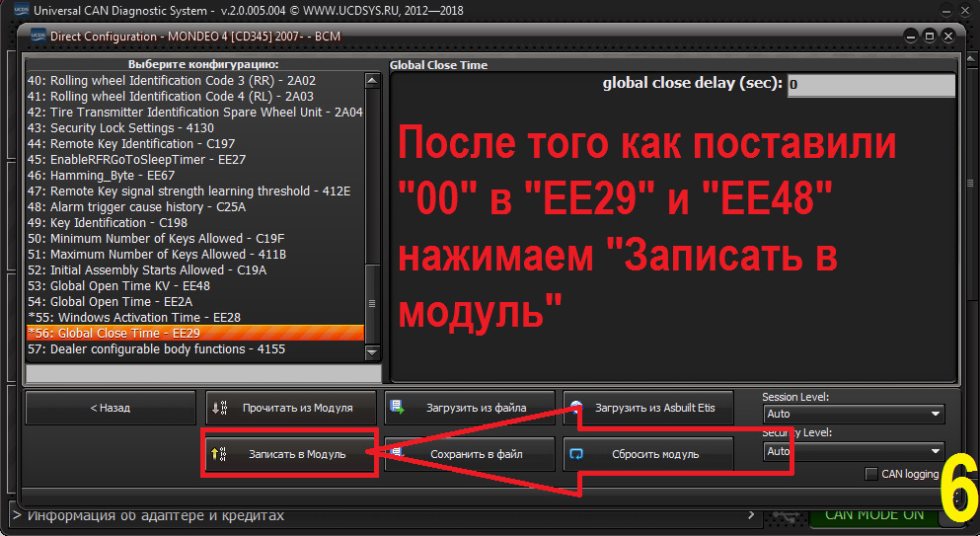Click the configuration list scroll-up arrow
The width and height of the screenshot is (980, 536).
tap(372, 81)
